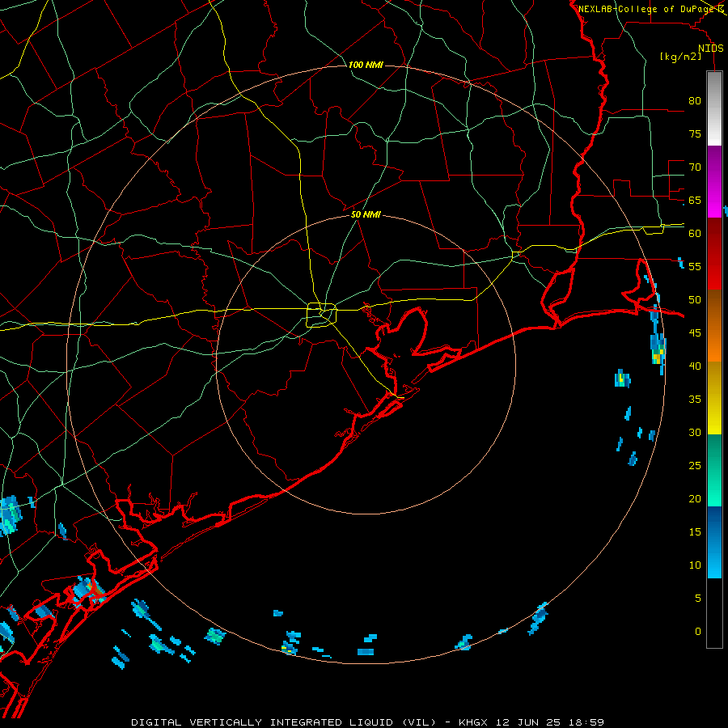Select the green segment of the color bar
The image size is (728, 728).
coord(714,470)
